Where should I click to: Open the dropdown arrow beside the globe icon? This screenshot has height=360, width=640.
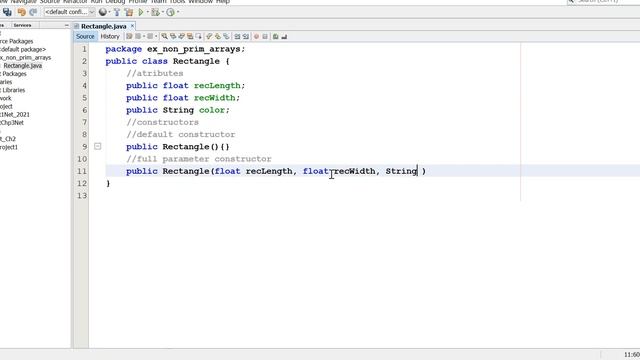tap(109, 12)
